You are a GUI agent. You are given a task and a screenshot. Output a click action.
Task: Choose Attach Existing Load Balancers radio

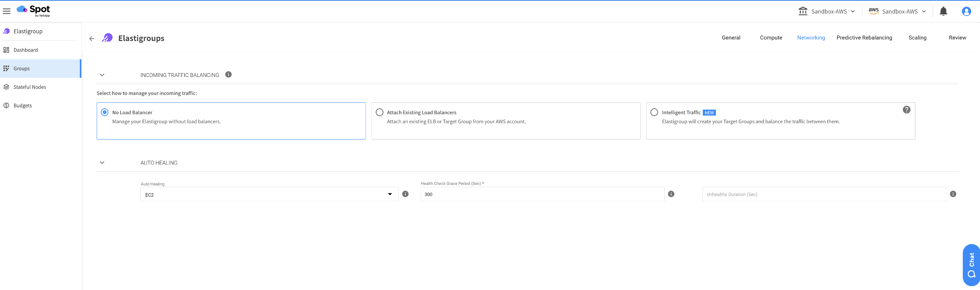380,113
